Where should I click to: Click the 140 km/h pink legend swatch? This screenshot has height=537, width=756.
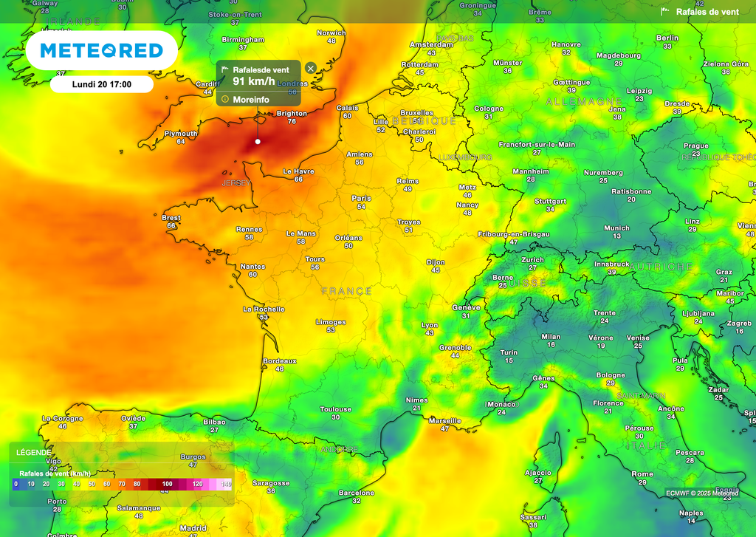[226, 484]
